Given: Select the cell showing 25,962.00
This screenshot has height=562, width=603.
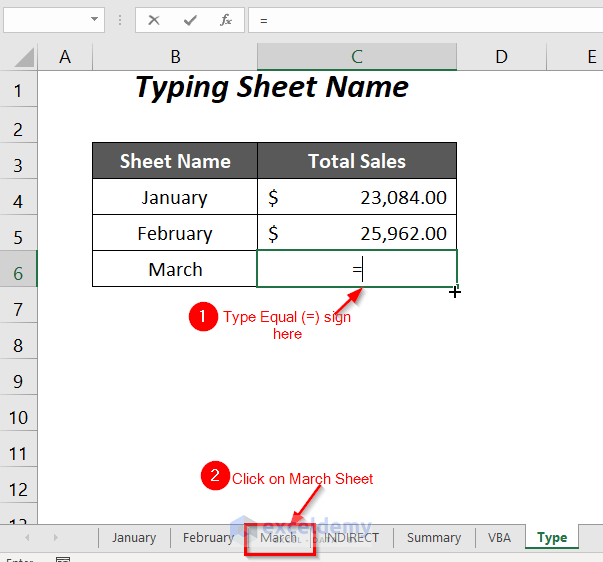Looking at the screenshot, I should pyautogui.click(x=357, y=233).
